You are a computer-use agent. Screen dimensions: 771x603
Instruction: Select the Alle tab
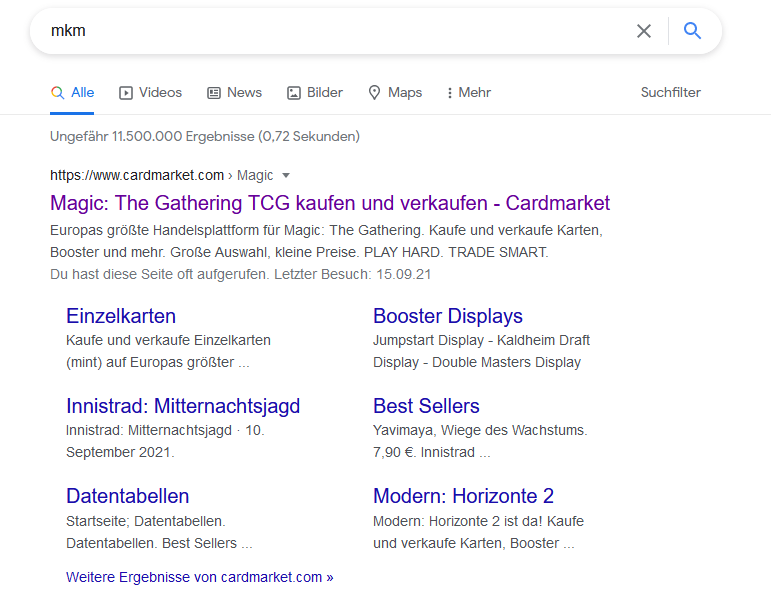pyautogui.click(x=72, y=92)
